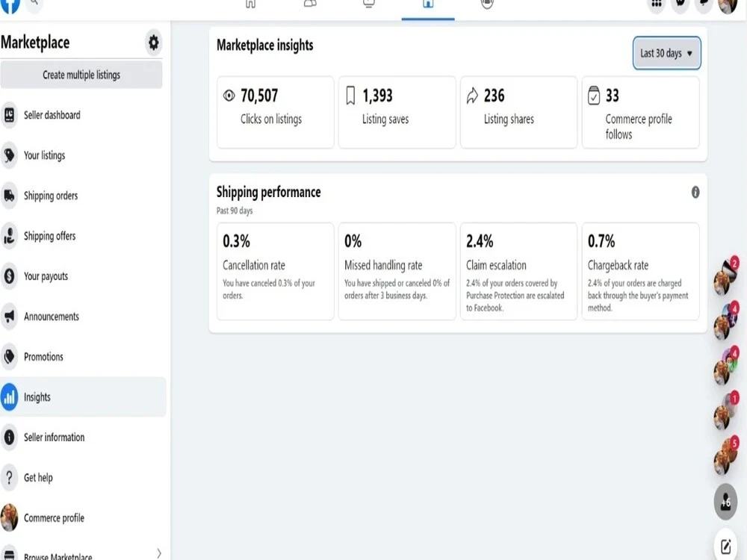Click the Clicks on listings eye icon

[229, 96]
